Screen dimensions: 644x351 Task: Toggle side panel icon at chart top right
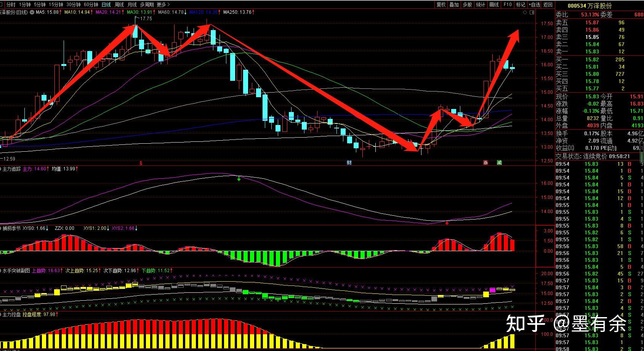click(x=532, y=13)
